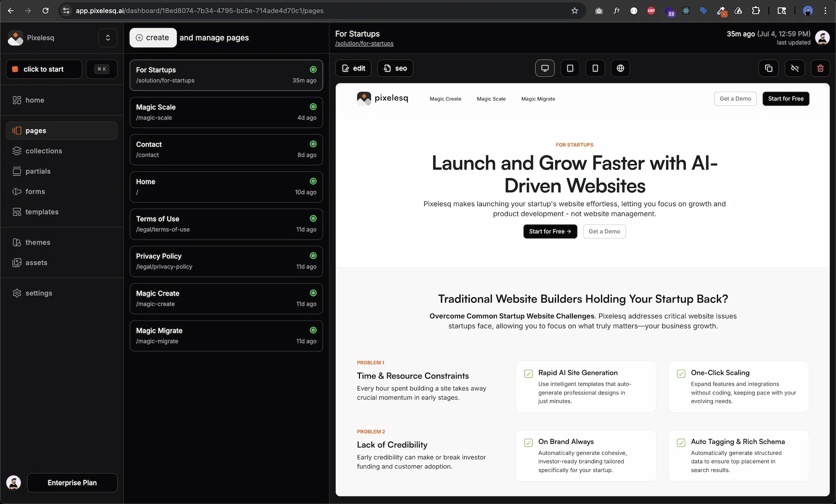Open templates in sidebar
The height and width of the screenshot is (504, 836).
(x=62, y=212)
